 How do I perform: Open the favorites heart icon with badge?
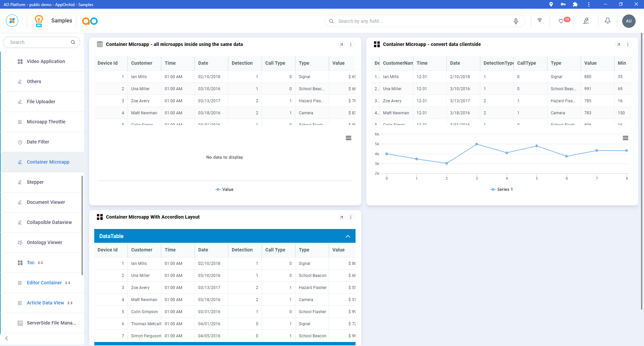[561, 21]
